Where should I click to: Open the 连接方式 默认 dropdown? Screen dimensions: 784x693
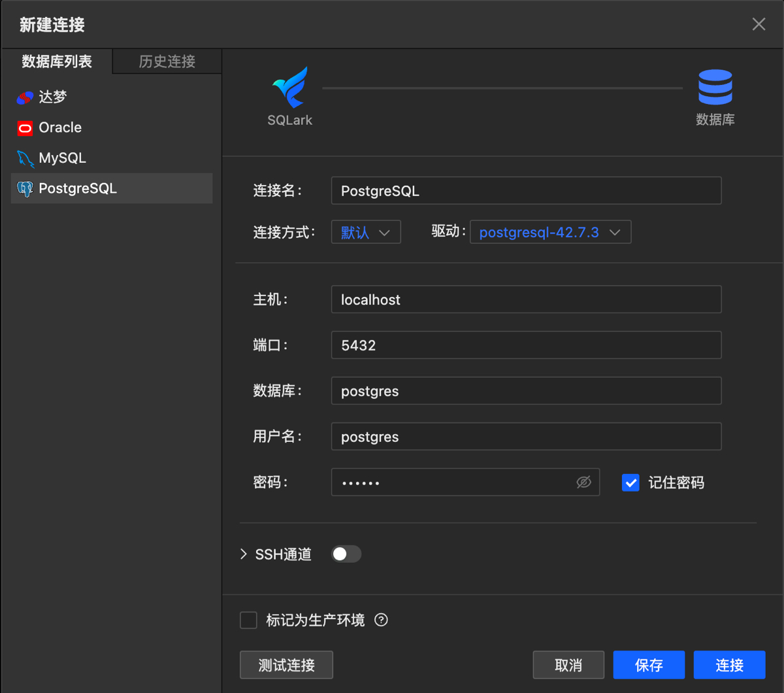366,232
